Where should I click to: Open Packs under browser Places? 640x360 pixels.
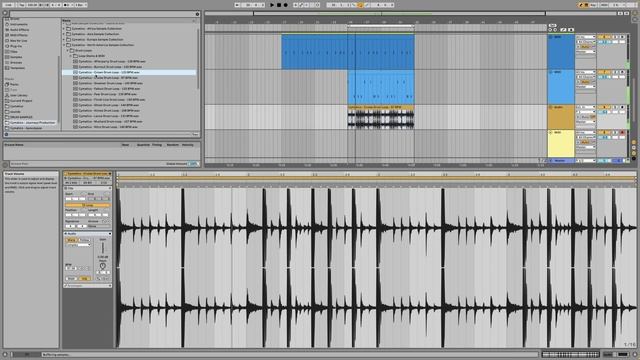pyautogui.click(x=14, y=84)
